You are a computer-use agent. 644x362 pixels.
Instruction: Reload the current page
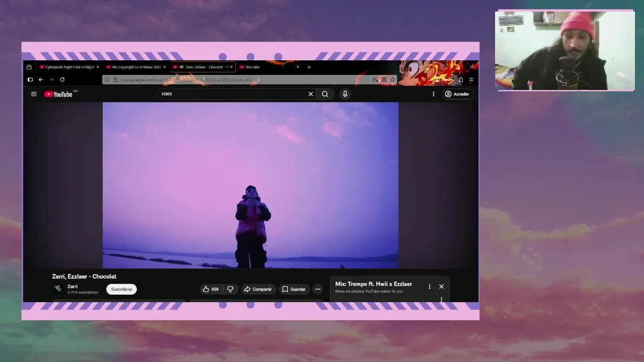click(62, 79)
